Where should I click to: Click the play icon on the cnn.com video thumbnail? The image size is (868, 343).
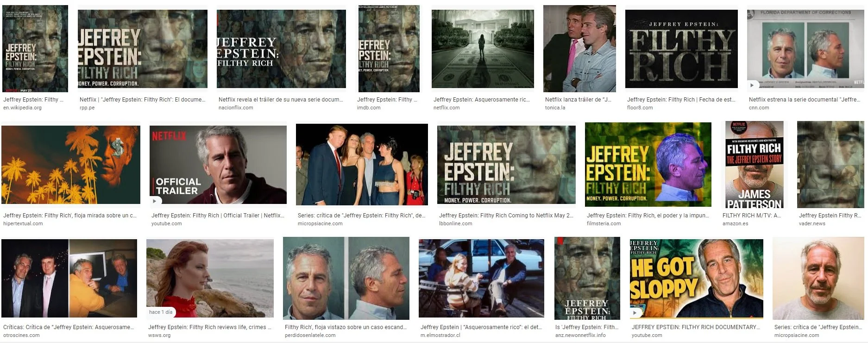point(752,85)
